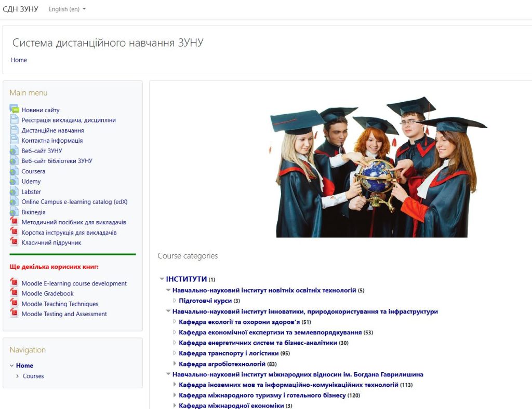This screenshot has height=409, width=532.
Task: Open Кафедра агробіотехнологій category link
Action: coord(222,364)
